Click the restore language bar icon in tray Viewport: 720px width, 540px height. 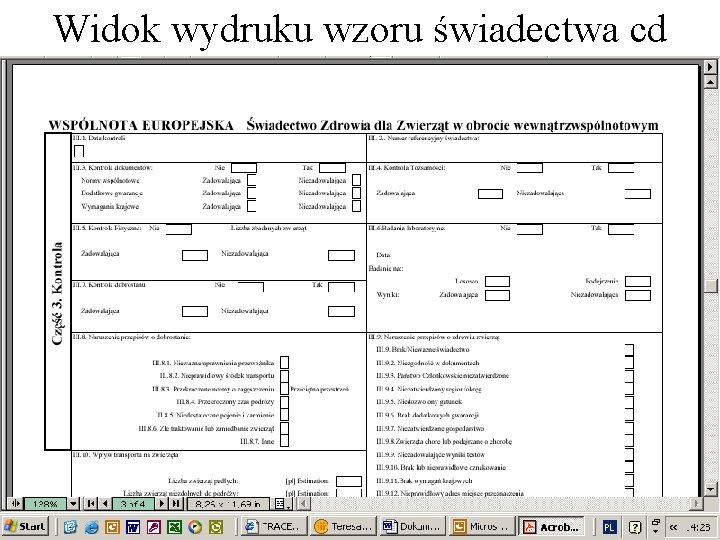tap(656, 523)
